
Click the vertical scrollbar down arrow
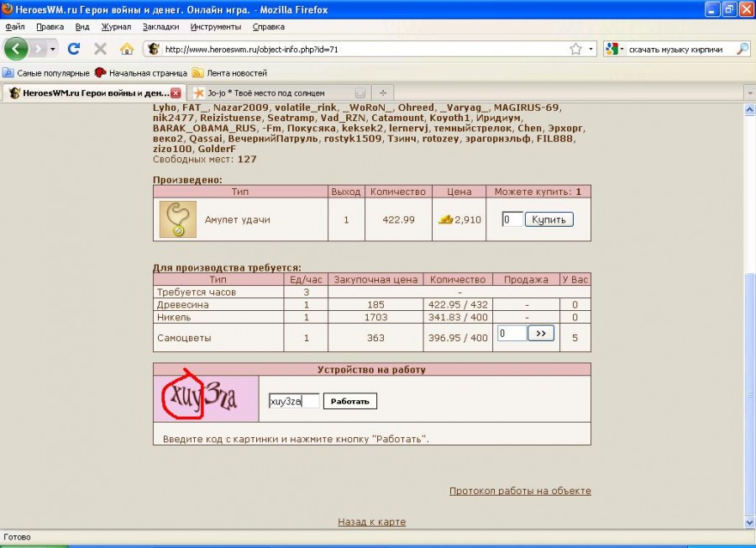click(750, 523)
